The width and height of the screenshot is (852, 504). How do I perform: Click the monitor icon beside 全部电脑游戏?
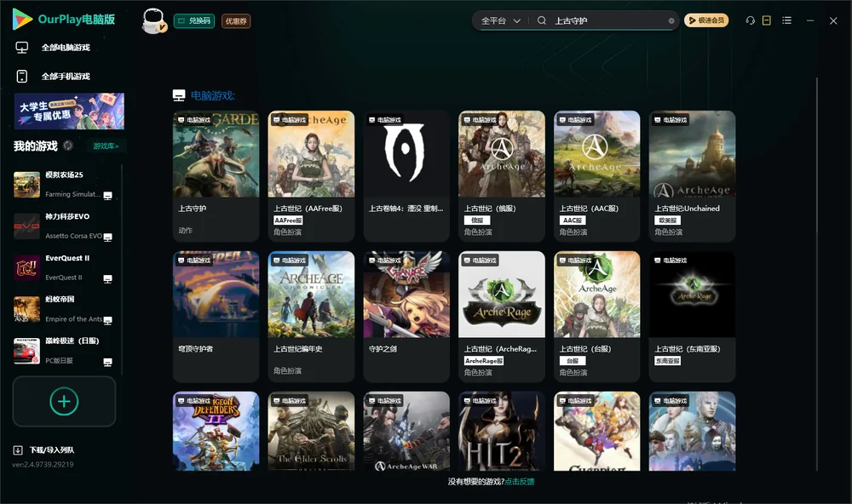pyautogui.click(x=22, y=48)
